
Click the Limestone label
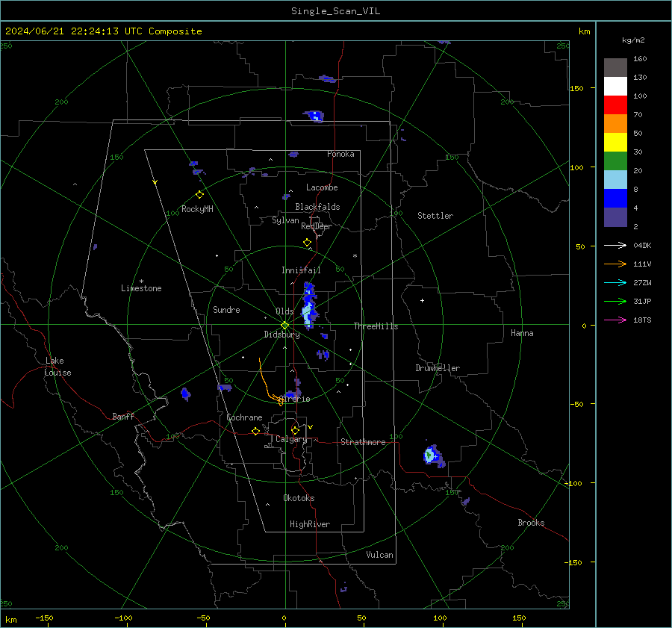pos(141,288)
